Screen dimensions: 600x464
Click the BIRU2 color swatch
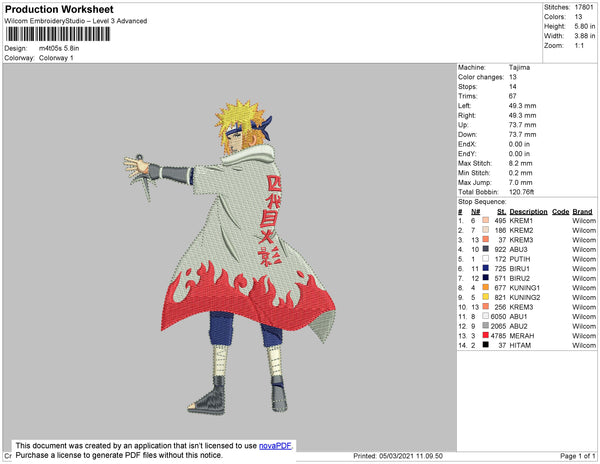(x=486, y=278)
